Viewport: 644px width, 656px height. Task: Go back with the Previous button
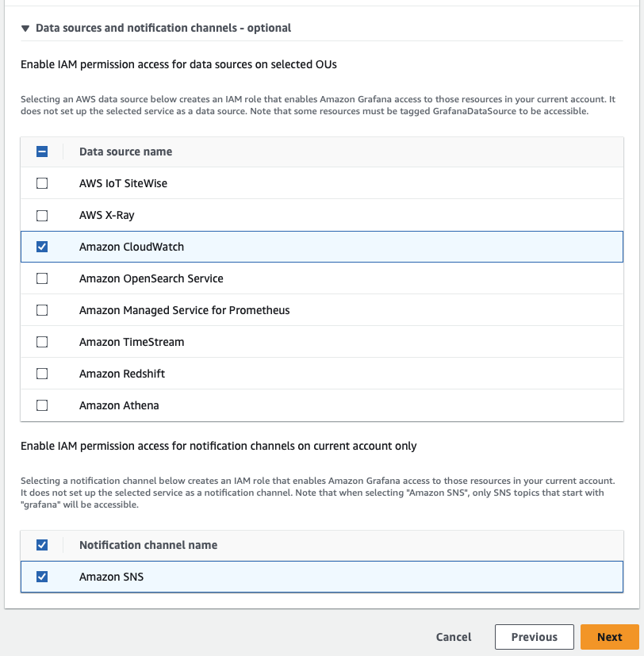(534, 637)
